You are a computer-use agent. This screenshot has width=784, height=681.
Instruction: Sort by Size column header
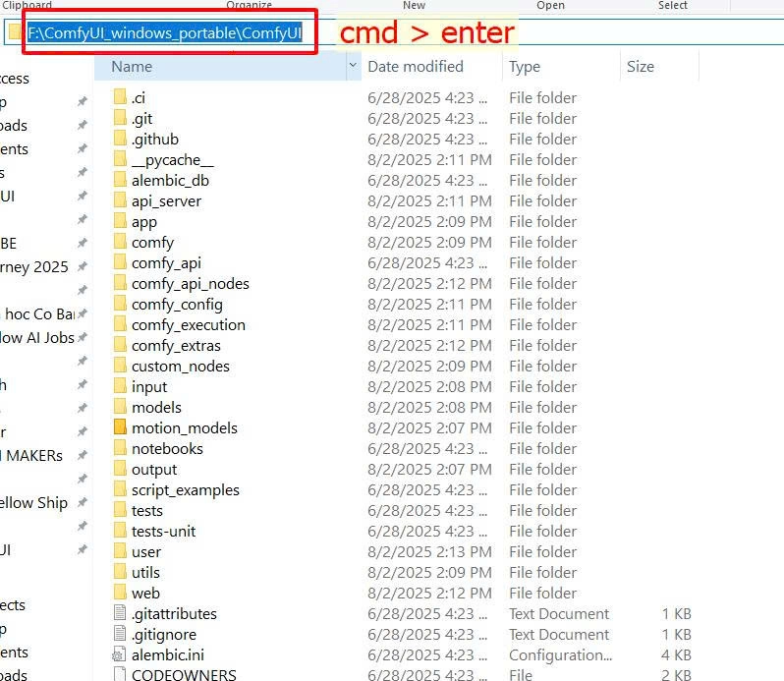(x=641, y=67)
